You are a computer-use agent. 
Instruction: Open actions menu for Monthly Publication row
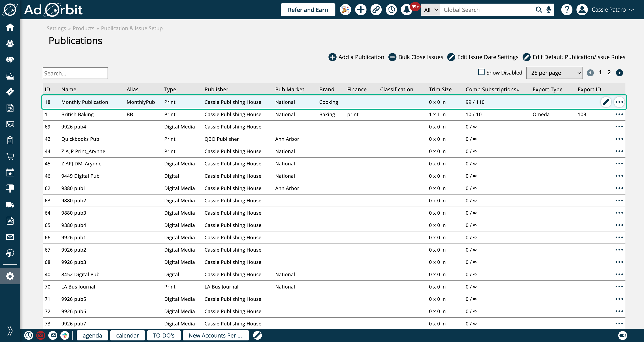coord(619,102)
